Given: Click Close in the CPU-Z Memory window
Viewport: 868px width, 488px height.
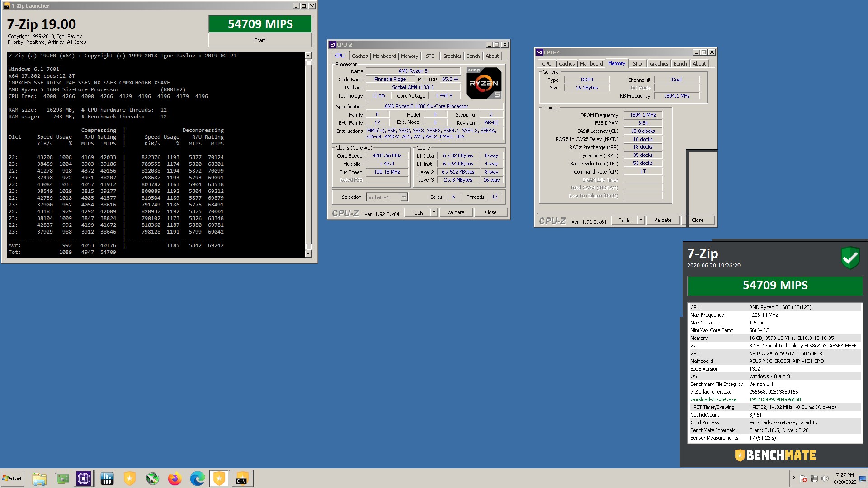Looking at the screenshot, I should point(698,220).
